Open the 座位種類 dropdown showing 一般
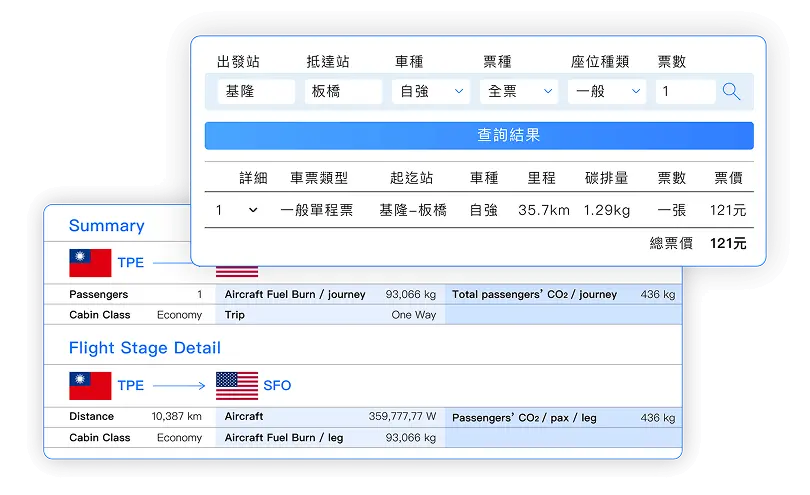This screenshot has height=495, width=810. coord(606,91)
